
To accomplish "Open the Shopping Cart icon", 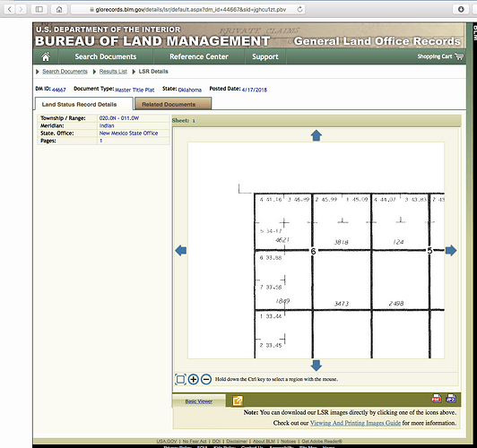I will [x=459, y=56].
